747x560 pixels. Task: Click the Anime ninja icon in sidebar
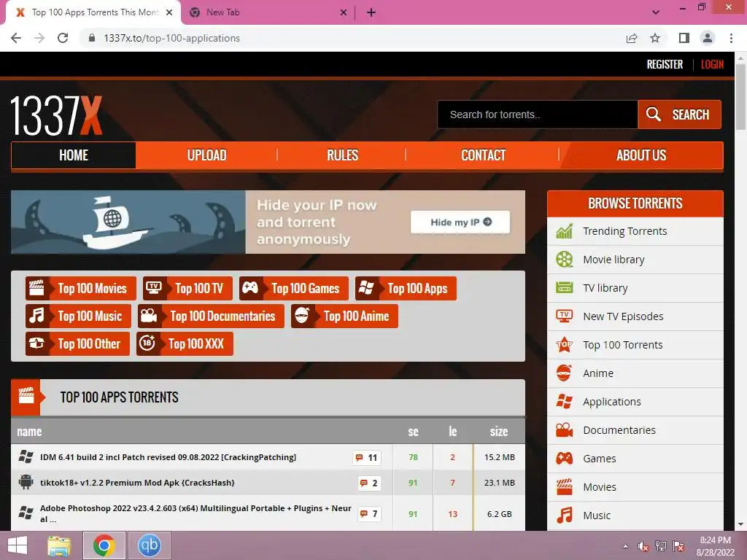pyautogui.click(x=565, y=373)
